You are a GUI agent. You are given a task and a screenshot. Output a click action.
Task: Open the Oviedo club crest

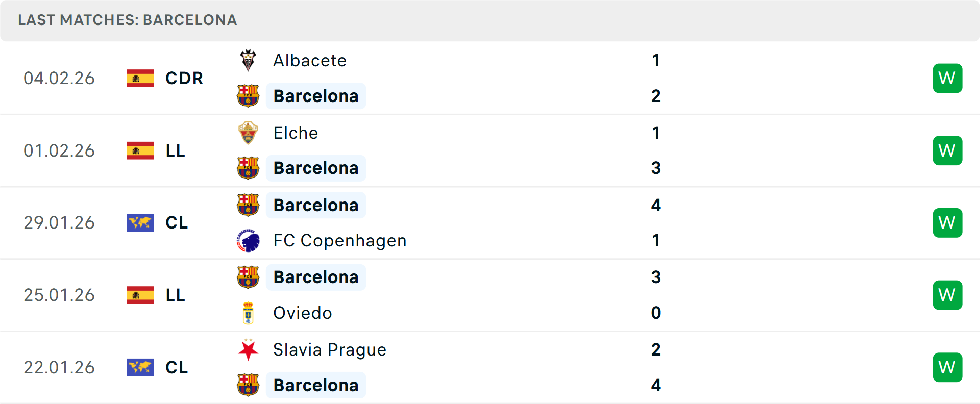tap(248, 313)
